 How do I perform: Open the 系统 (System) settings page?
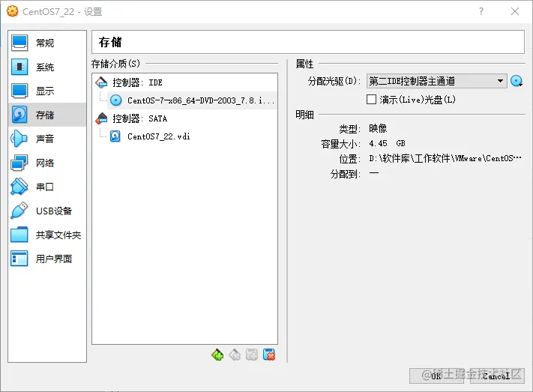pyautogui.click(x=47, y=67)
